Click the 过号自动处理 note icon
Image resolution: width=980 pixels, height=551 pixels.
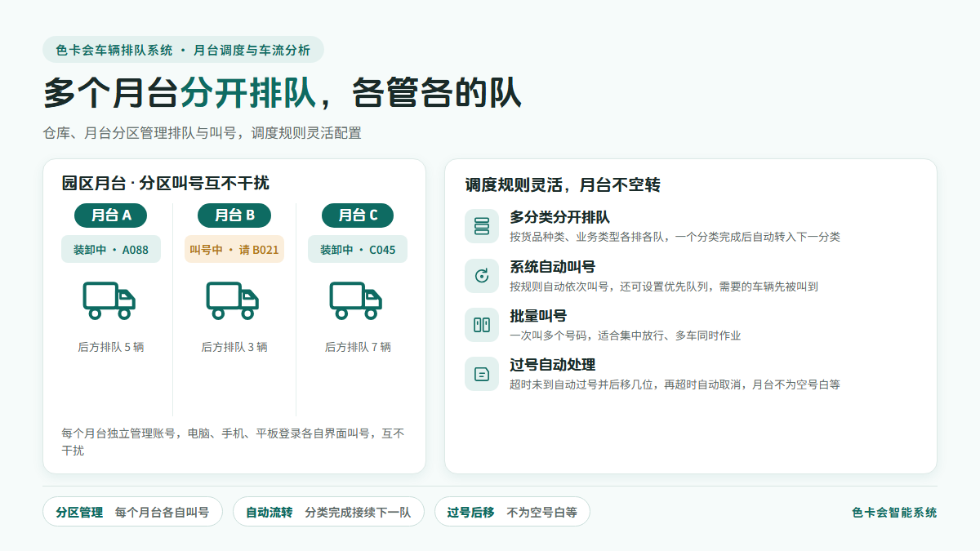click(482, 374)
